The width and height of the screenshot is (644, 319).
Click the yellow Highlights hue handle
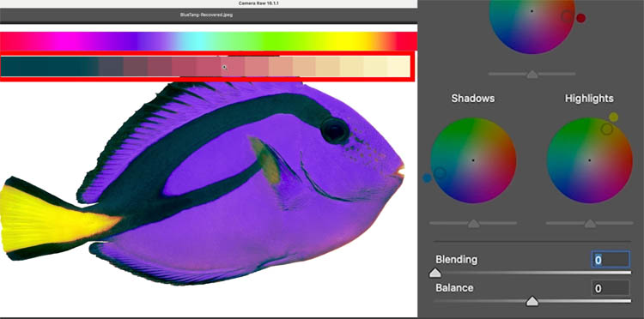613,117
